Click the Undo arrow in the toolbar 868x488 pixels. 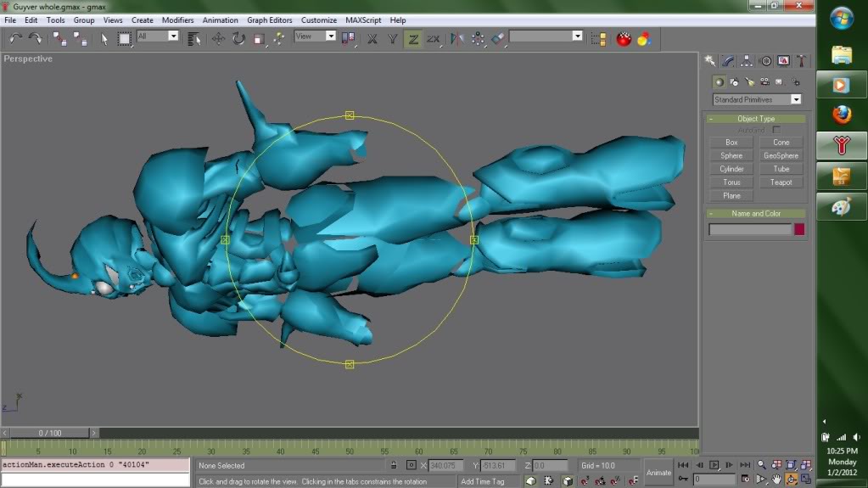(15, 38)
